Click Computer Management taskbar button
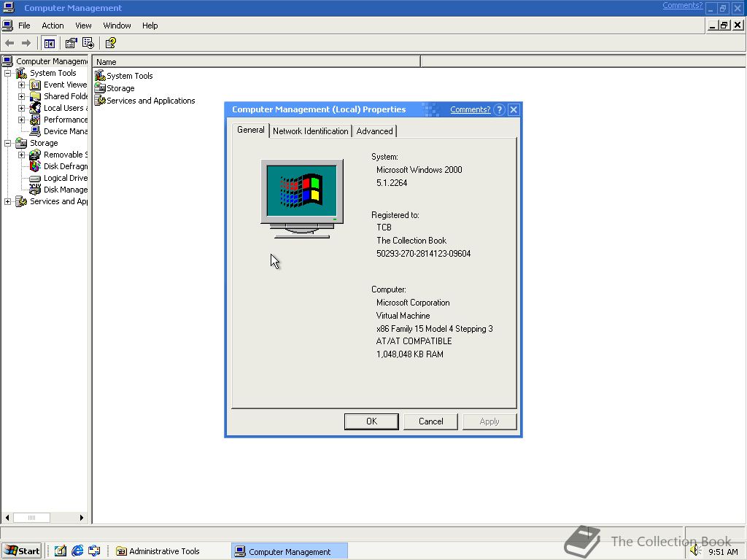Screen dimensions: 747x560 289,551
